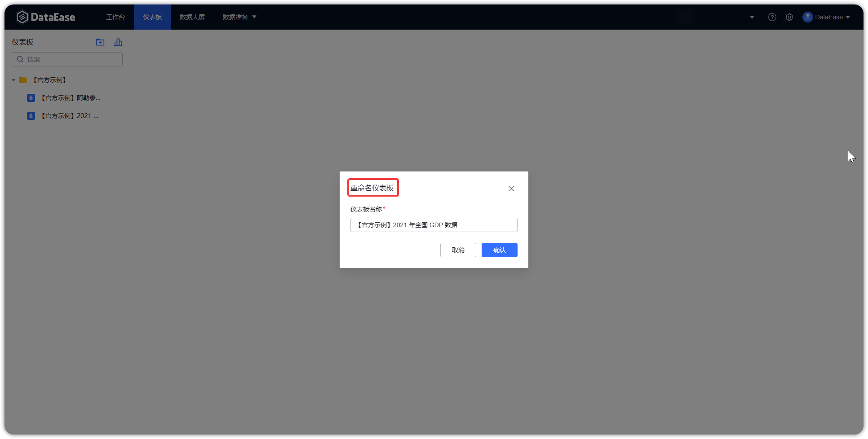This screenshot has width=868, height=439.
Task: Click the DataEase logo
Action: pyautogui.click(x=45, y=17)
